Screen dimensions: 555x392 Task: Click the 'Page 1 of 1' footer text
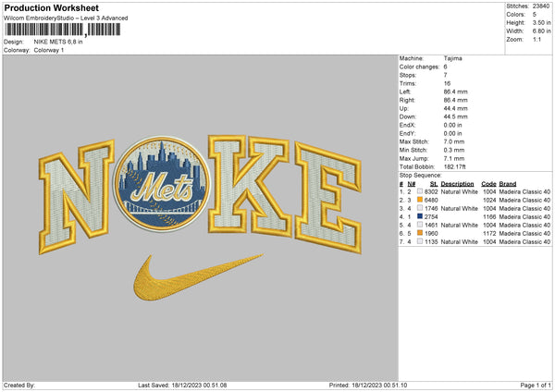pyautogui.click(x=536, y=385)
